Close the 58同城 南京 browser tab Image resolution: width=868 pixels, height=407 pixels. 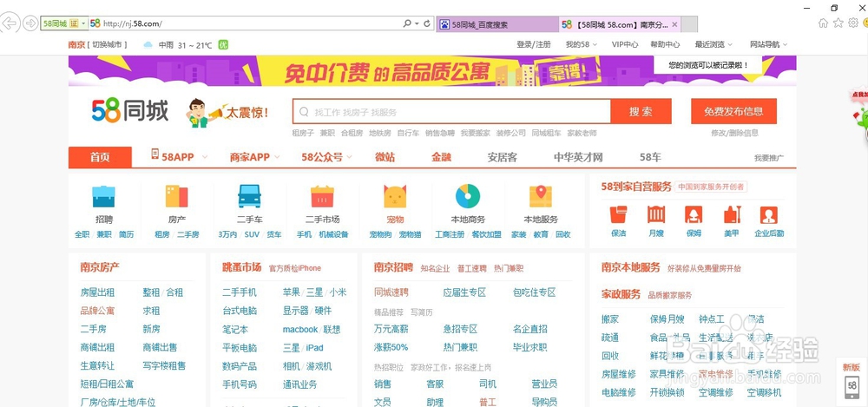[x=674, y=24]
